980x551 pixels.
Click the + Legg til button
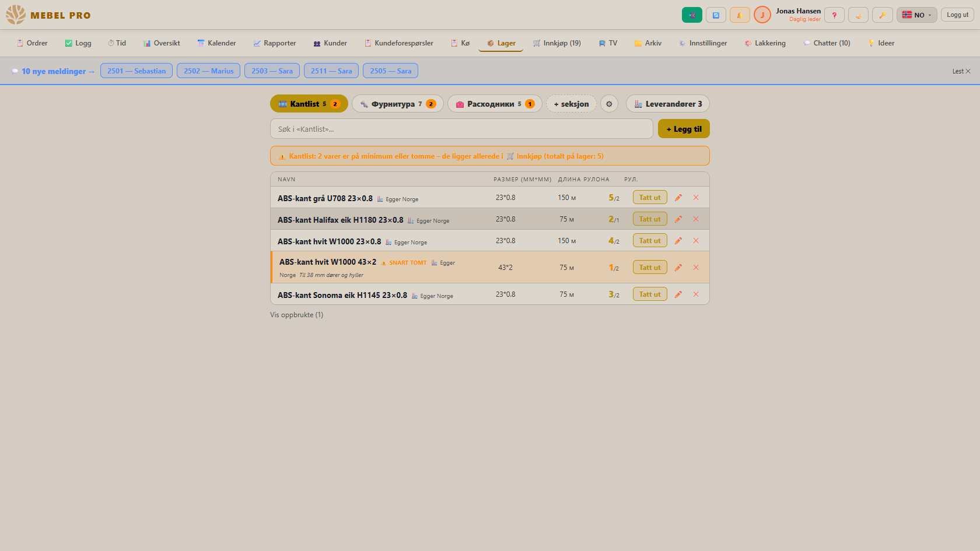point(684,129)
